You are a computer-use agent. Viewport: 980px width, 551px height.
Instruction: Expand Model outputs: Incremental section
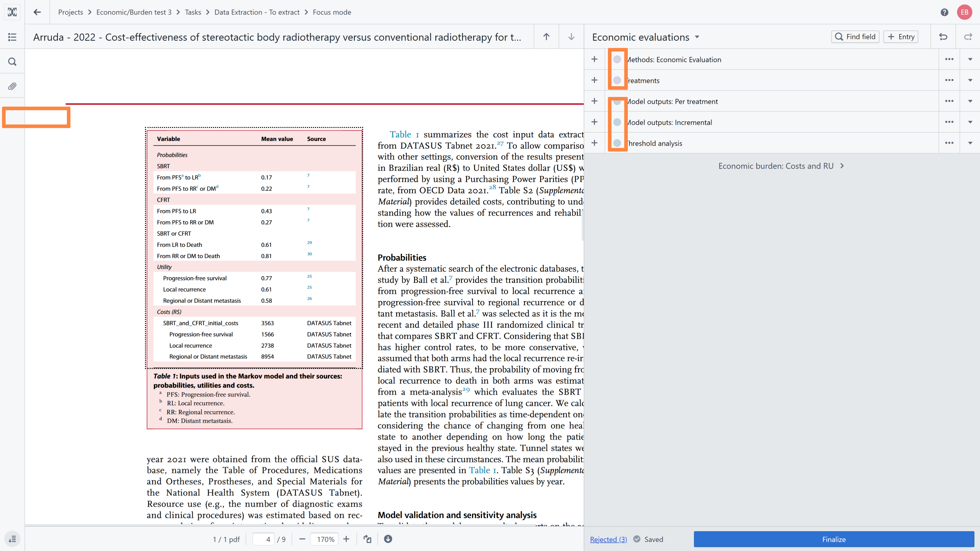(970, 122)
